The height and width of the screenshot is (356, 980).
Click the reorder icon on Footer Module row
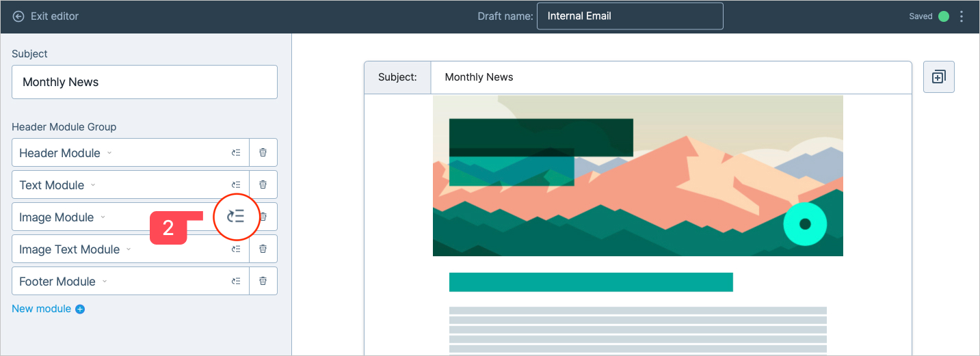tap(236, 281)
